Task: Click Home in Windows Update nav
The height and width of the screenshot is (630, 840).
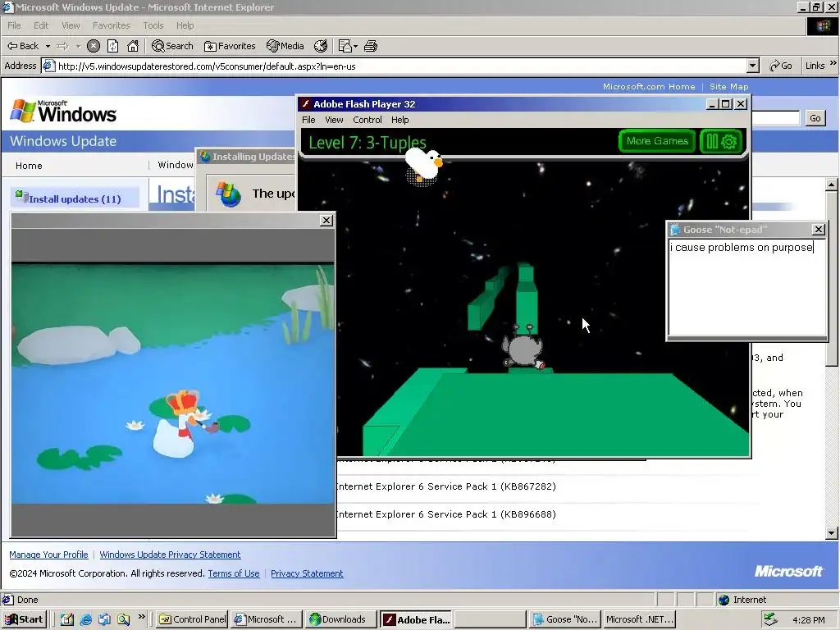Action: [29, 166]
